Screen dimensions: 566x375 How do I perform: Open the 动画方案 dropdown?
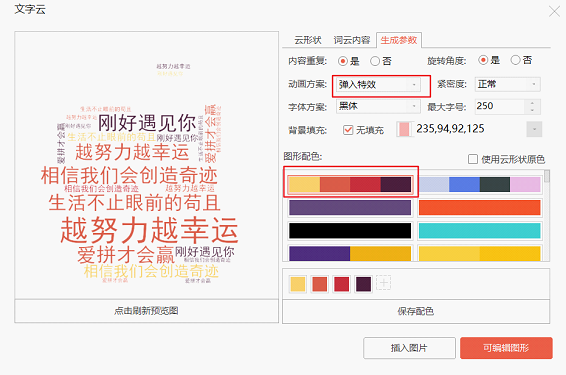(x=378, y=84)
